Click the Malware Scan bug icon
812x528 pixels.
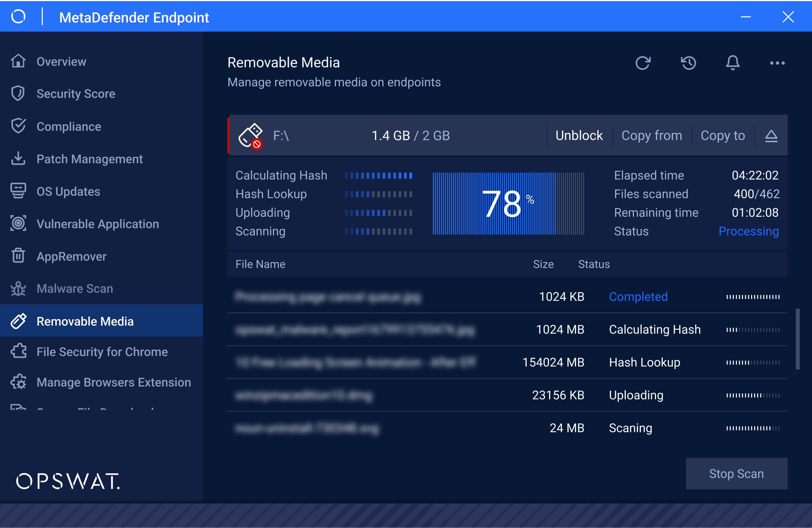[18, 288]
